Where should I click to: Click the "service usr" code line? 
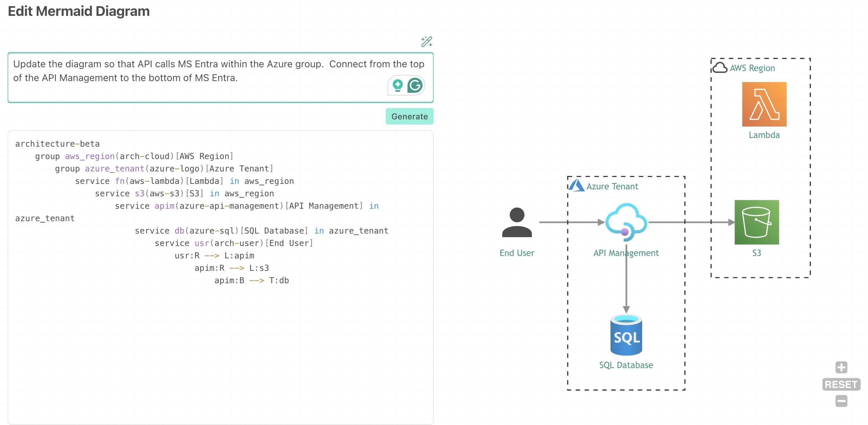234,243
